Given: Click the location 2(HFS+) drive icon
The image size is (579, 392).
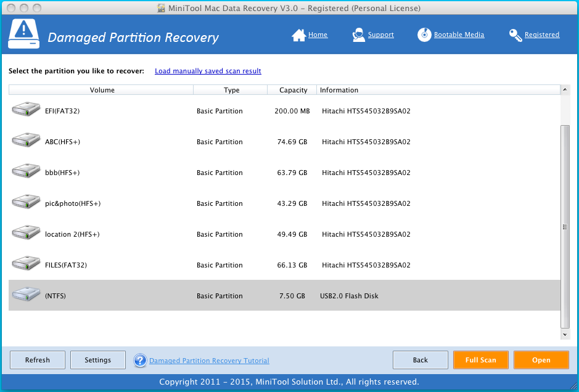Looking at the screenshot, I should [26, 232].
